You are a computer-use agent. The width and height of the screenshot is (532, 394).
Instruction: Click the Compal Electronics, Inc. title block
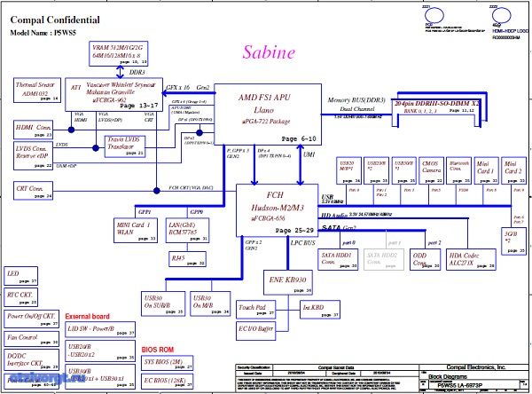[475, 367]
